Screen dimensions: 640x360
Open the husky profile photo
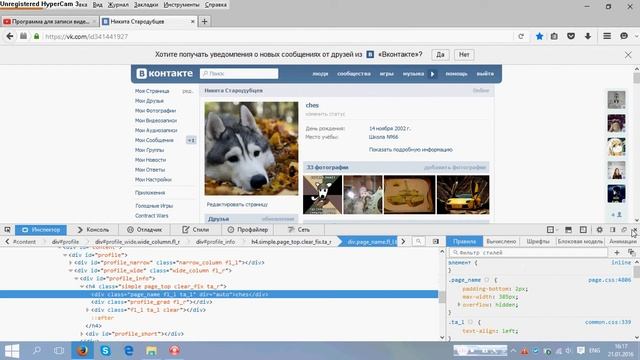tap(251, 148)
